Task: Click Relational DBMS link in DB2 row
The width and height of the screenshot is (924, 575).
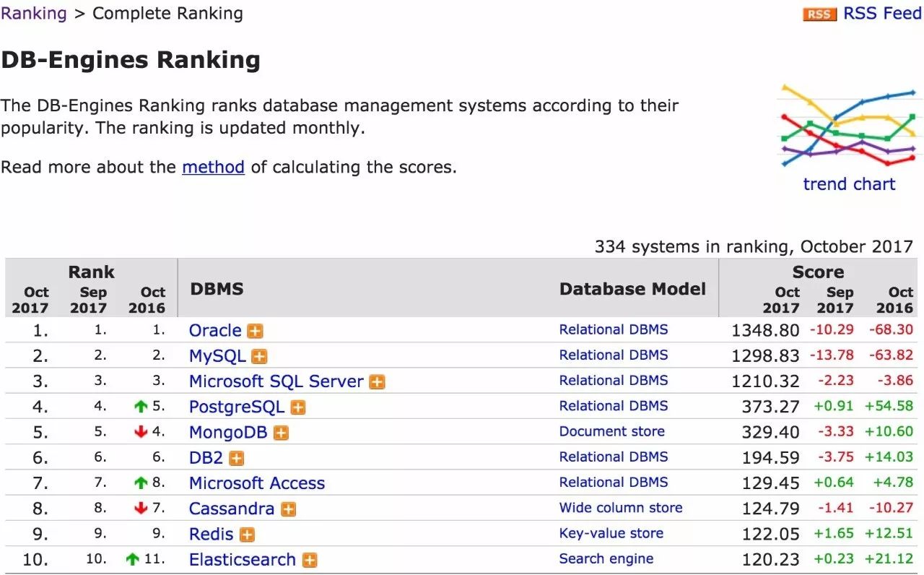Action: click(x=614, y=457)
